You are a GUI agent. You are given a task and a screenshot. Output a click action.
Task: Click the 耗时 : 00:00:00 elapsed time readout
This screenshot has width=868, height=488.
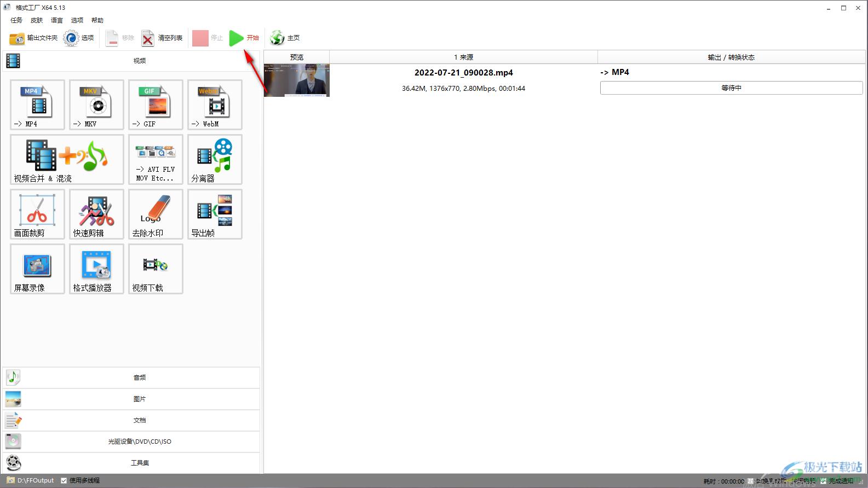[x=723, y=481]
